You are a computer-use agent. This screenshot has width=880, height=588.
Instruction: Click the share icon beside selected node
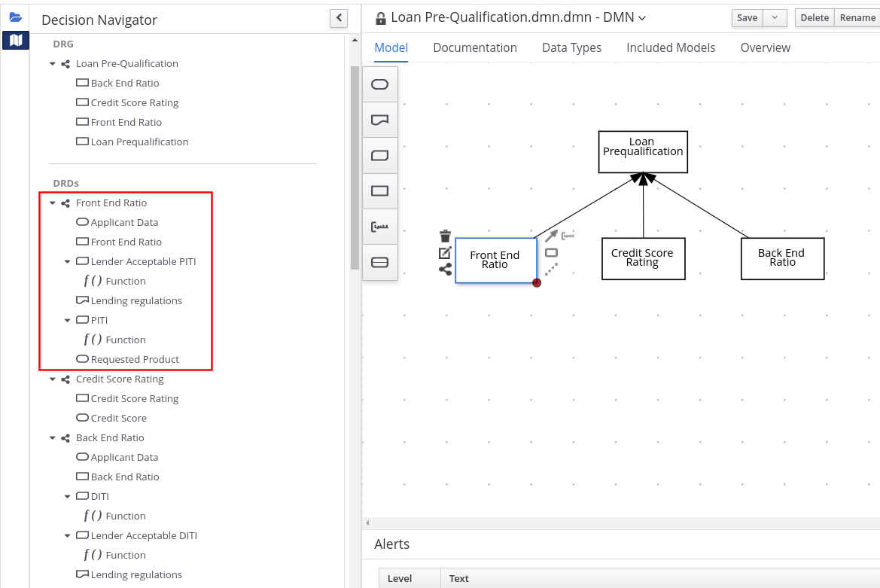point(445,270)
